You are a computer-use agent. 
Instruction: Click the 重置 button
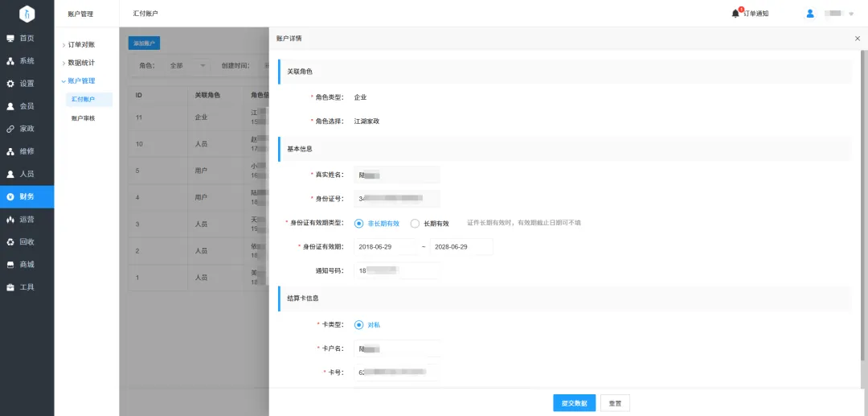click(x=615, y=403)
